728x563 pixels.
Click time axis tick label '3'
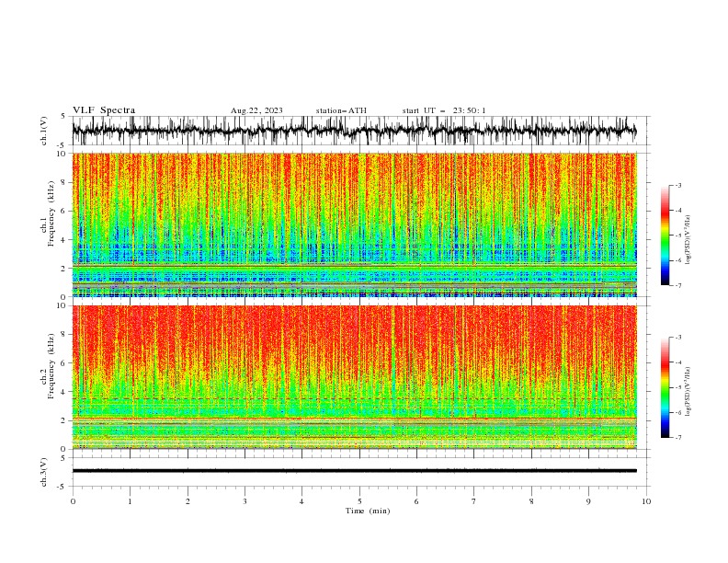[x=245, y=501]
